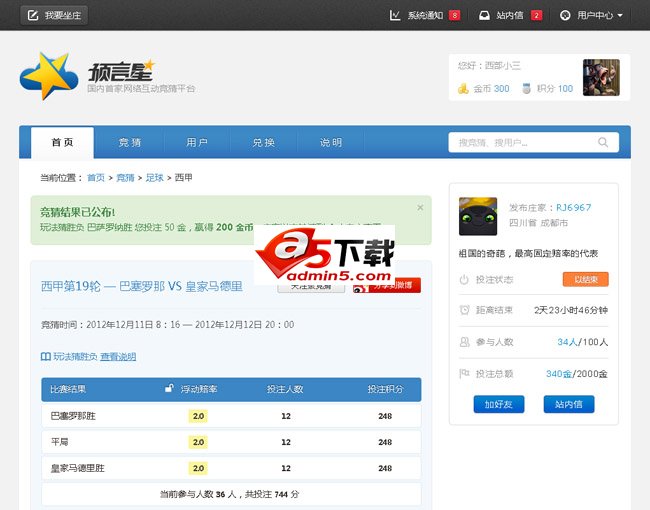
Task: Click the search magnifier icon
Action: coord(603,143)
